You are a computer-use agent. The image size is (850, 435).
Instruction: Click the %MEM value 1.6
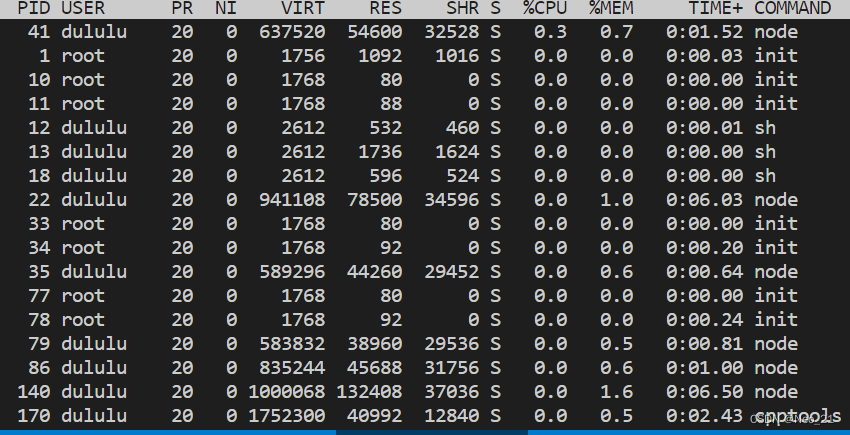pyautogui.click(x=616, y=392)
